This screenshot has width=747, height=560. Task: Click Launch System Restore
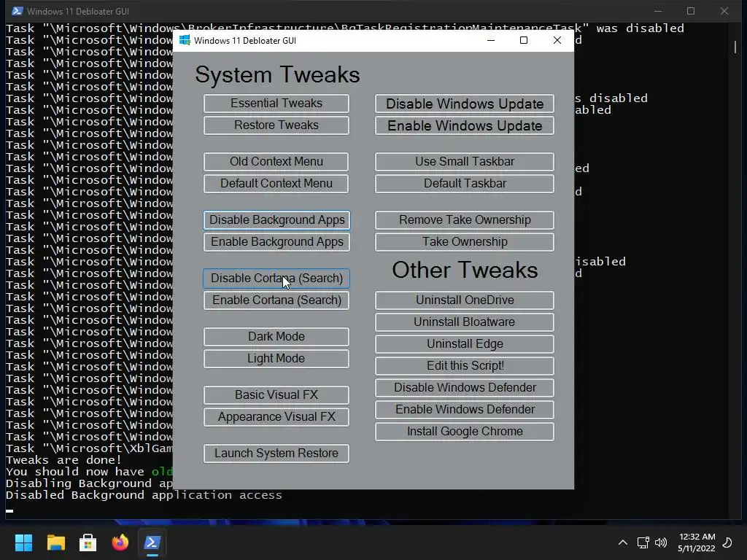tap(276, 454)
